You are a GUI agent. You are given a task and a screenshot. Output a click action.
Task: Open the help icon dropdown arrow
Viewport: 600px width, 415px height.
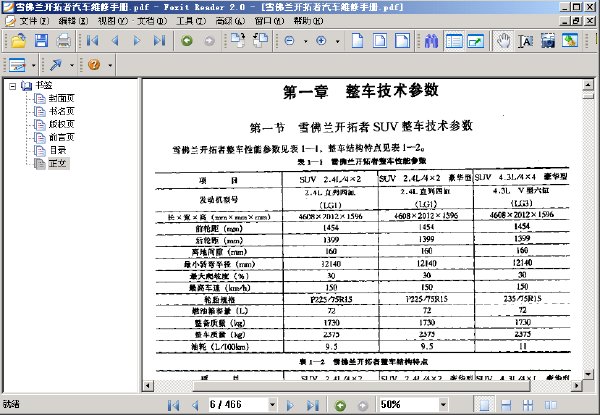coord(110,65)
